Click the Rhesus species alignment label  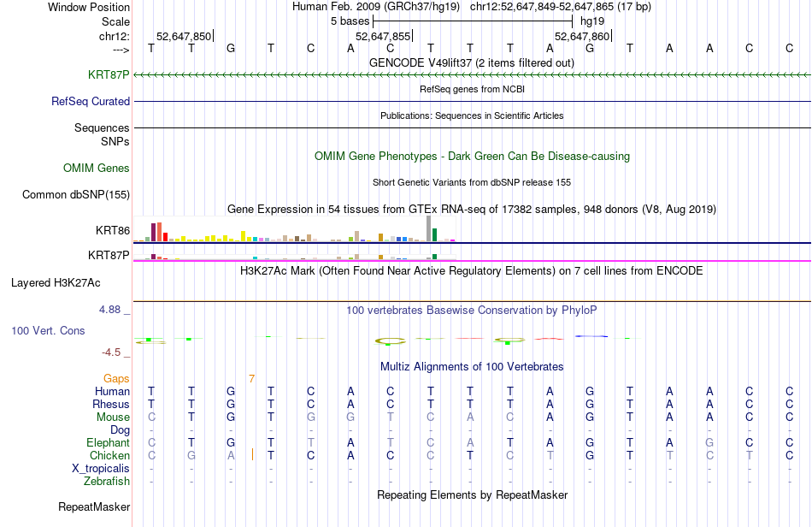[111, 404]
